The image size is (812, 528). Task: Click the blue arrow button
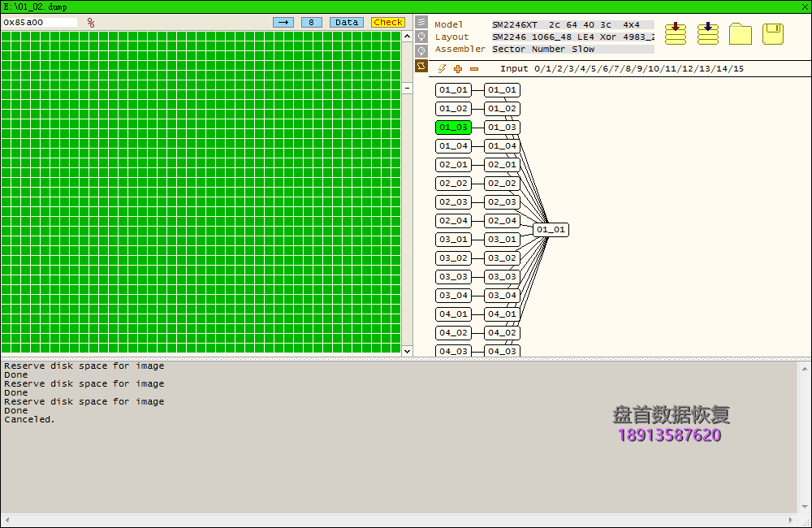point(283,22)
